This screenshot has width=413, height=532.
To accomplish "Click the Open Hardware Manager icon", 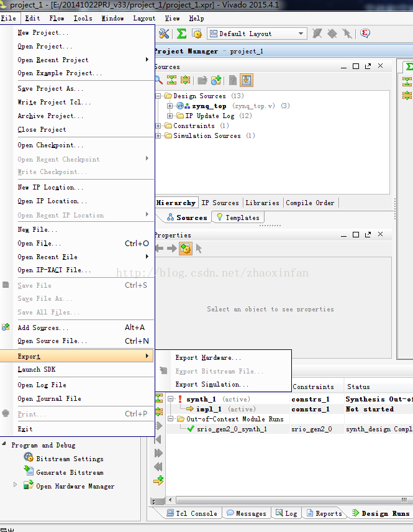I will [29, 485].
